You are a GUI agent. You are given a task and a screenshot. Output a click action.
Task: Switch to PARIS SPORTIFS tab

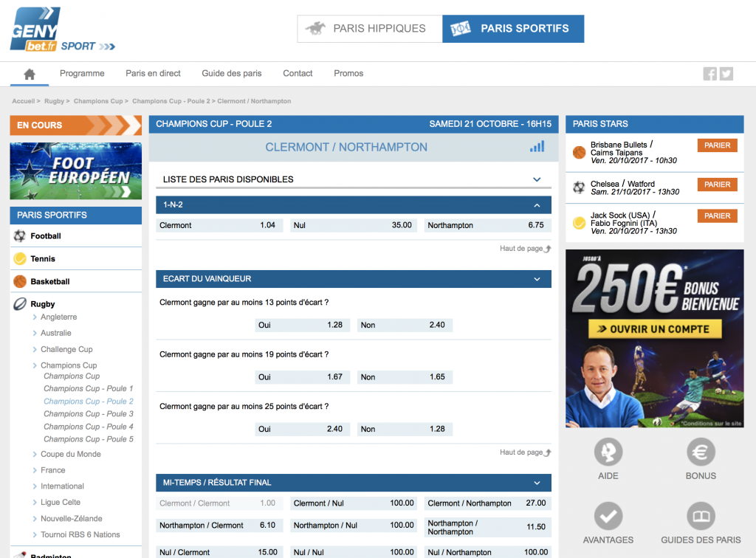(x=513, y=29)
